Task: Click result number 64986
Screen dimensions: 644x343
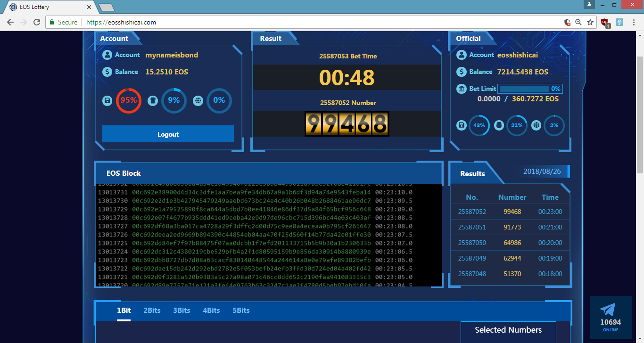Action: (512, 243)
